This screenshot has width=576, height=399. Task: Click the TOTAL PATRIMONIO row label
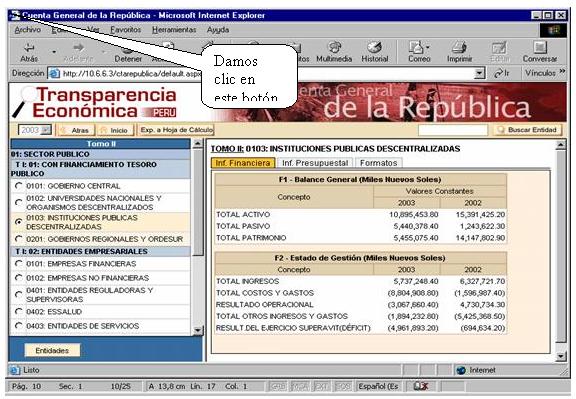click(251, 238)
